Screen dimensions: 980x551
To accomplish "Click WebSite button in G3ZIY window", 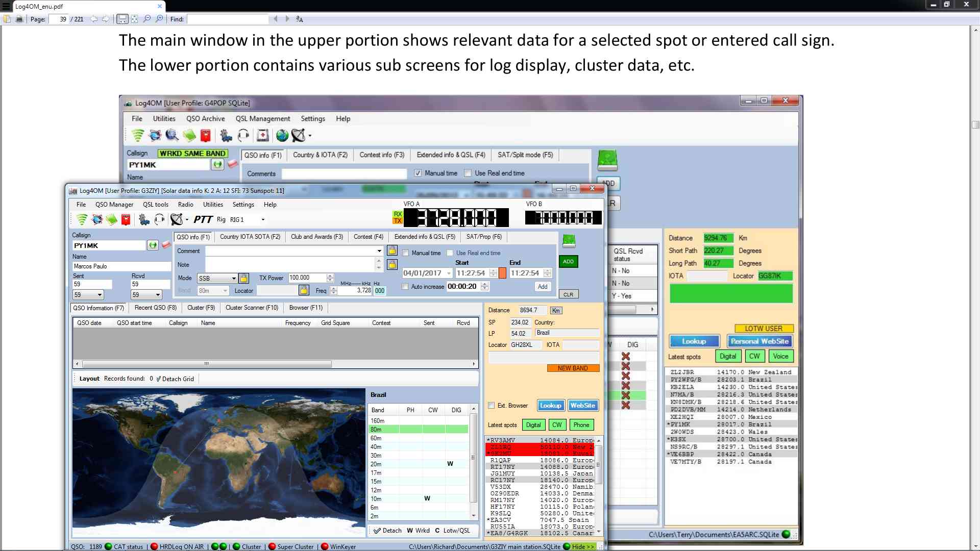I will pyautogui.click(x=583, y=406).
